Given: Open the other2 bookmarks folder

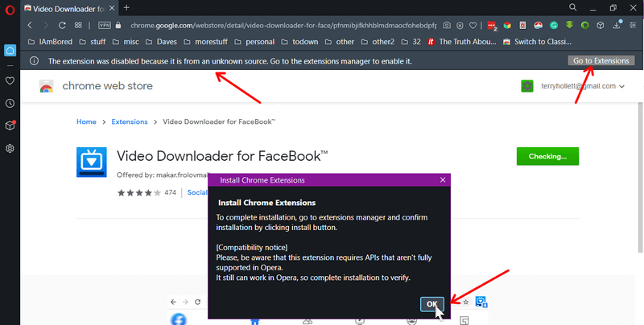Looking at the screenshot, I should pyautogui.click(x=378, y=42).
